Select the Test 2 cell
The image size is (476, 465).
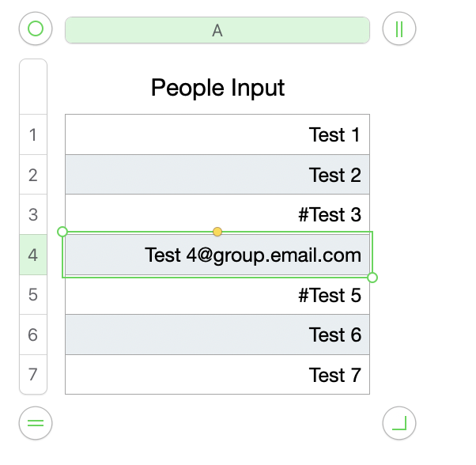tap(217, 175)
